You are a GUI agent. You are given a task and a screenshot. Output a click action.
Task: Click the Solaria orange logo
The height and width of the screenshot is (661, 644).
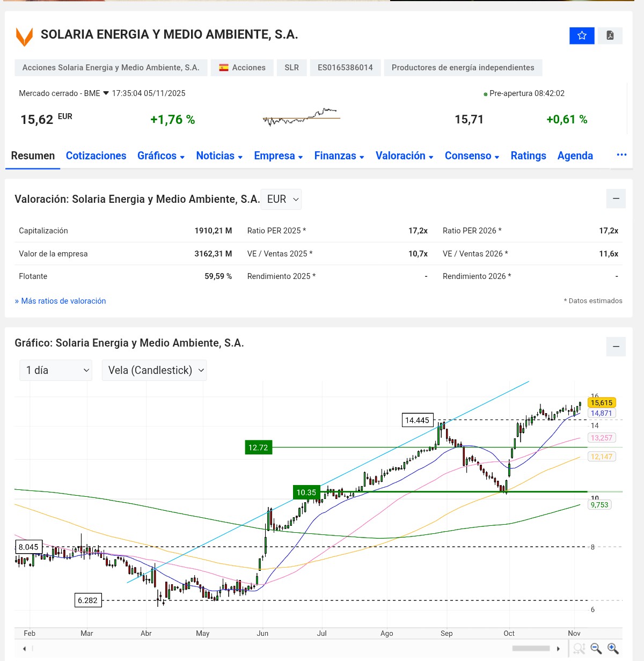point(25,36)
